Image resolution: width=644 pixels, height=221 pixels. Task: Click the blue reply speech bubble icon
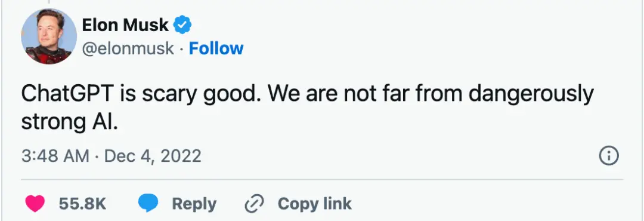pyautogui.click(x=148, y=204)
